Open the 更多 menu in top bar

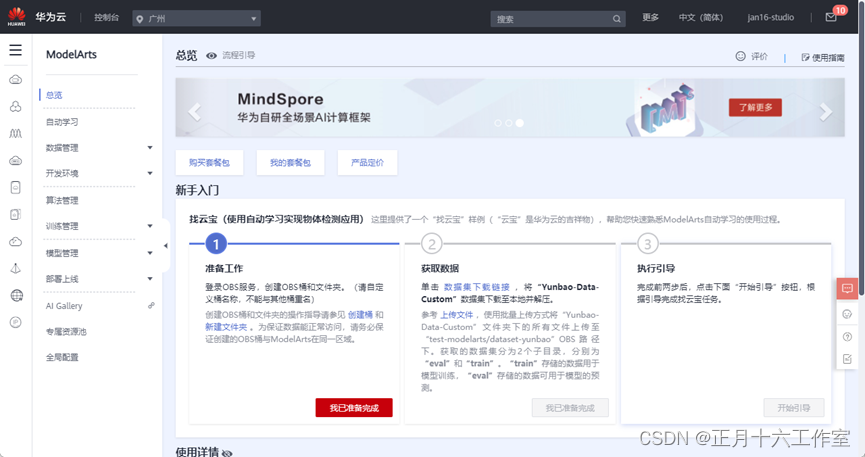click(x=650, y=18)
